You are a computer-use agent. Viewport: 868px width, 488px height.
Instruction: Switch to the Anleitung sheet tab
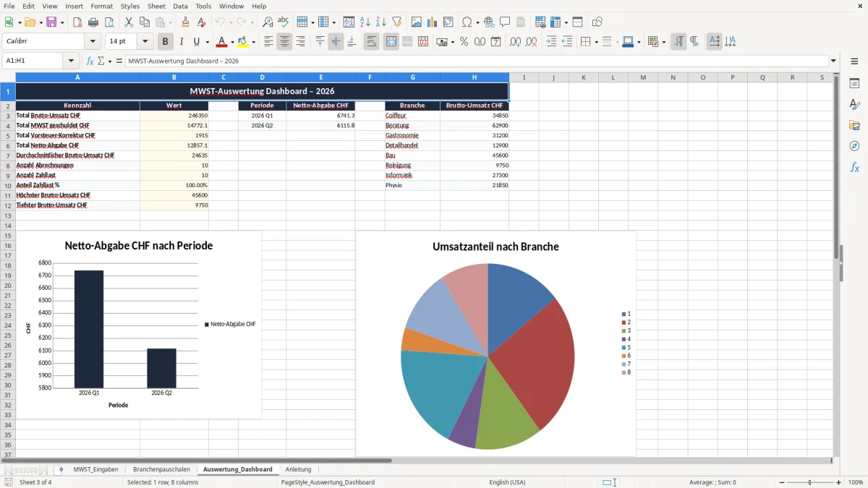(x=298, y=469)
